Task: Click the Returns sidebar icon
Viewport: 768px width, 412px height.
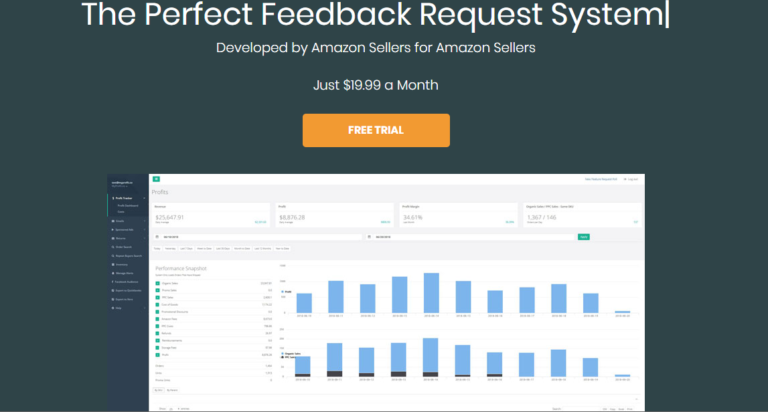Action: pos(113,239)
